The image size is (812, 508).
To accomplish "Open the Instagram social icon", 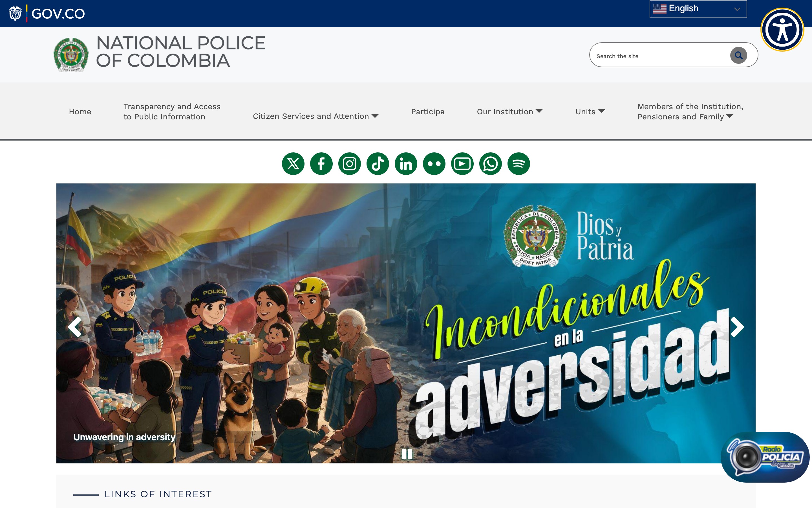I will tap(349, 164).
